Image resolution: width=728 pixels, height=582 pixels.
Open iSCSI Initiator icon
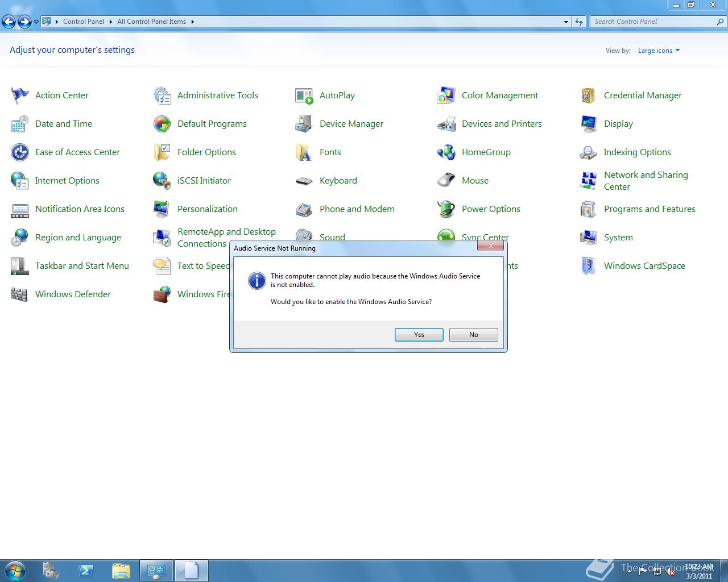(x=162, y=181)
